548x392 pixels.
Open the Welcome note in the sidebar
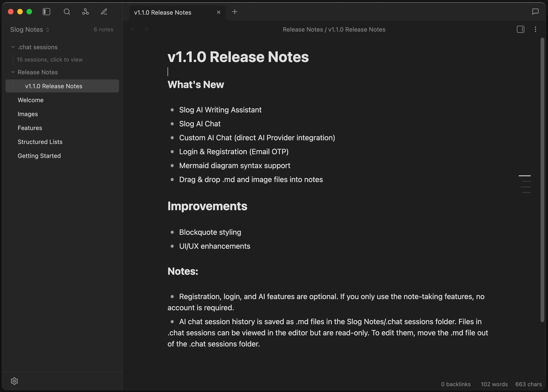[30, 100]
